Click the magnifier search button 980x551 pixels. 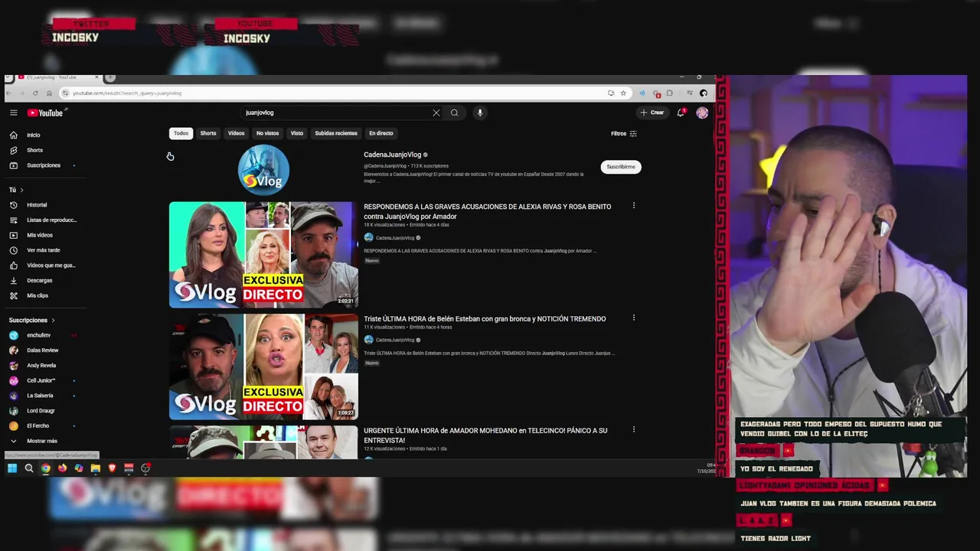tap(454, 112)
